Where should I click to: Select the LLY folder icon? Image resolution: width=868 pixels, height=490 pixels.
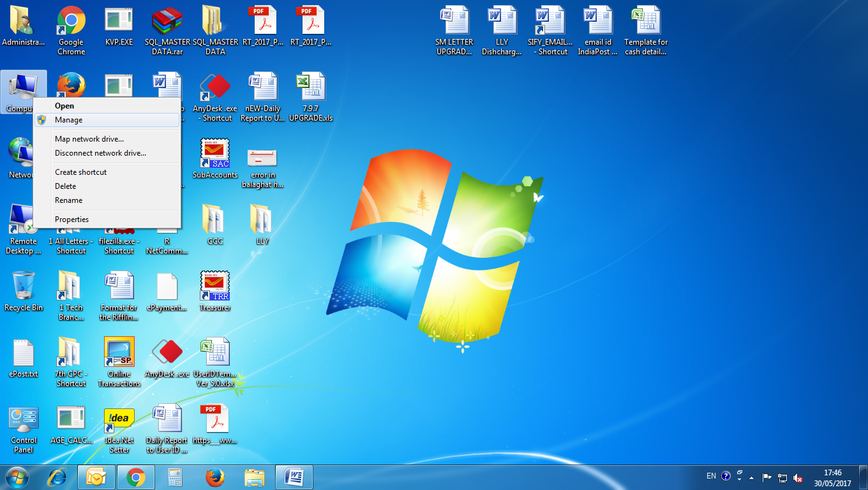point(262,225)
